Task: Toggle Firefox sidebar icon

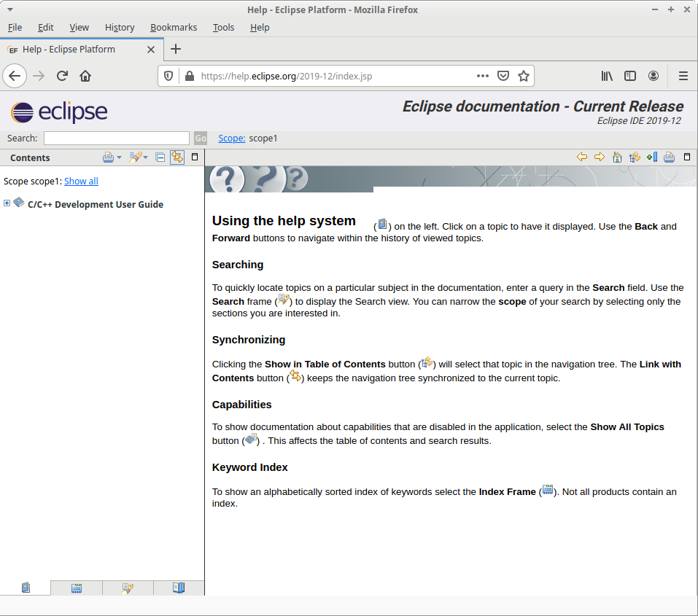Action: (x=630, y=76)
